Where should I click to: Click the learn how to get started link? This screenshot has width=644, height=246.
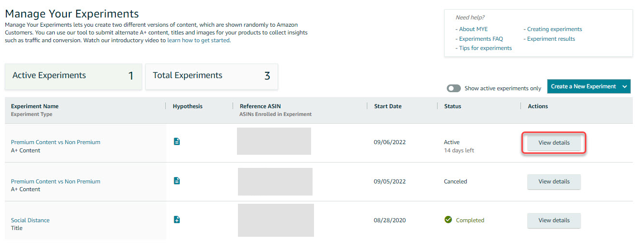coord(199,40)
